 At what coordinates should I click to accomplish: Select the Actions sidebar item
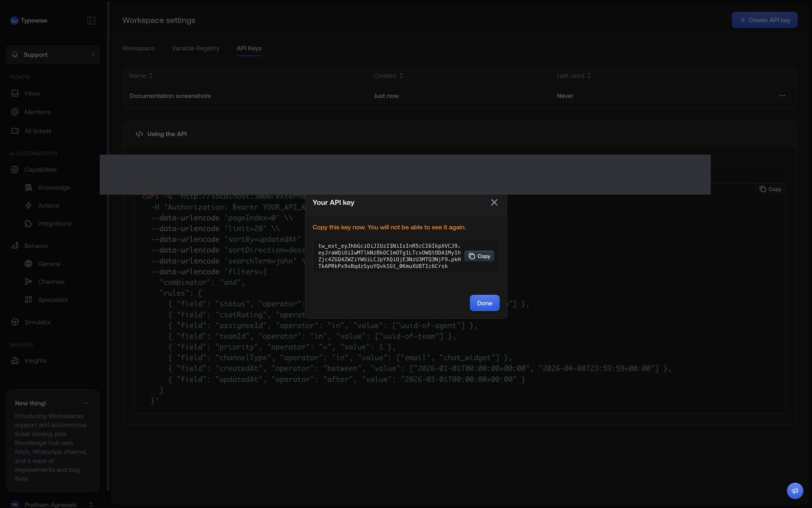pos(48,206)
